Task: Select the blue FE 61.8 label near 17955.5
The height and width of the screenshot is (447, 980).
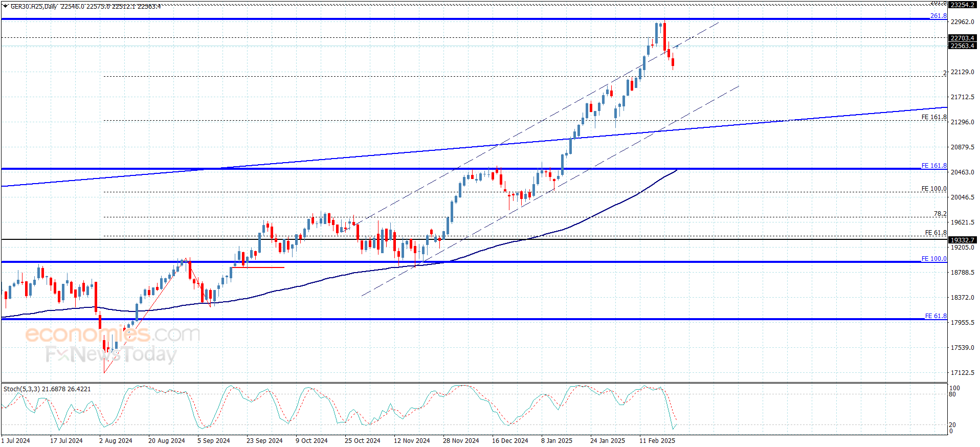Action: tap(936, 316)
